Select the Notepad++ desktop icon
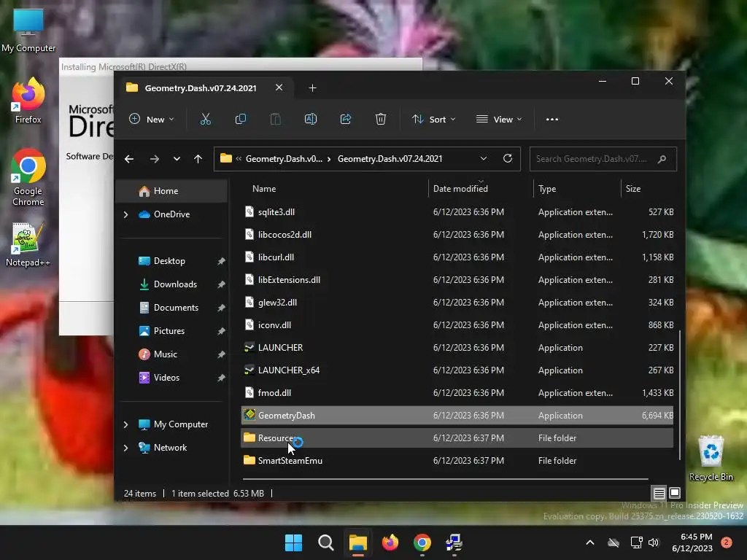Viewport: 747px width, 560px height. point(28,245)
